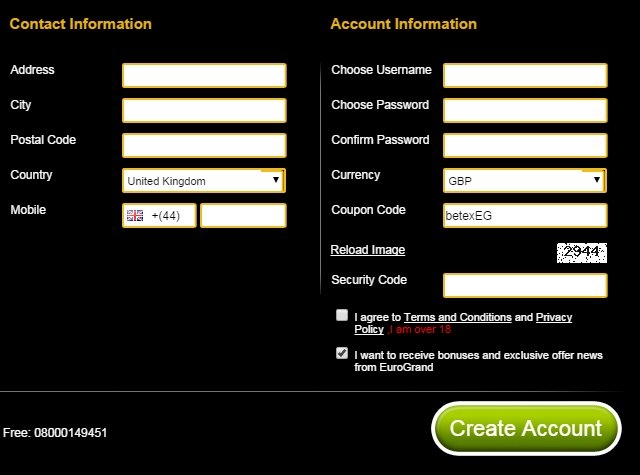This screenshot has width=640, height=475.
Task: Click the Create Account button
Action: [x=526, y=428]
